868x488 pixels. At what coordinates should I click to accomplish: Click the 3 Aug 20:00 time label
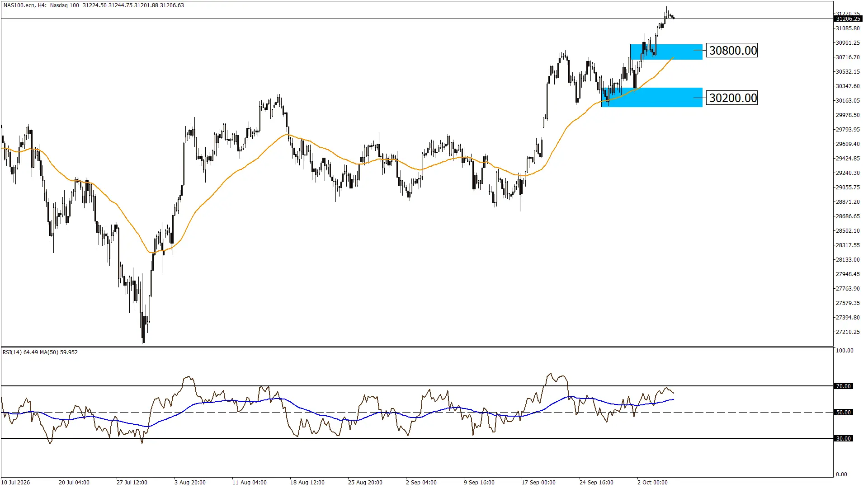coord(190,482)
